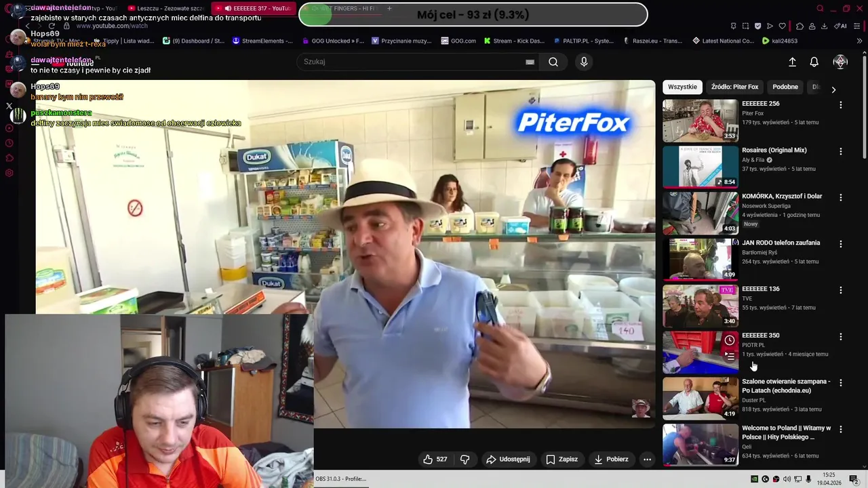
Task: Click the OBS 31.0.3 taskbar entry
Action: (x=341, y=479)
